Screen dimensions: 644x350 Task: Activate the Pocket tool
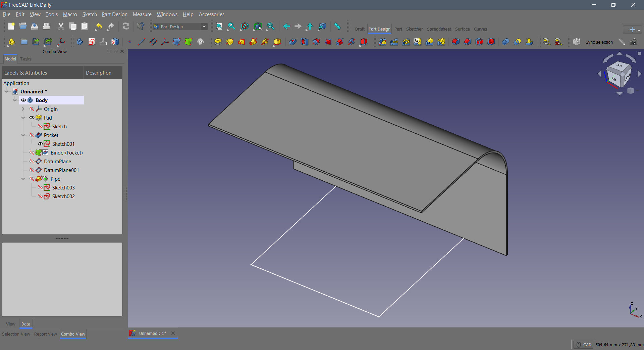pos(292,42)
